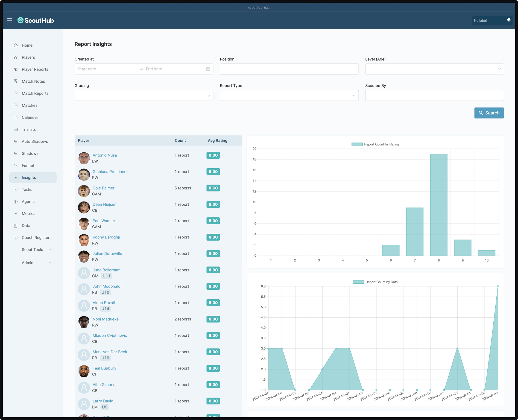Click the Players shirt icon in sidebar
518x420 pixels.
pos(16,57)
